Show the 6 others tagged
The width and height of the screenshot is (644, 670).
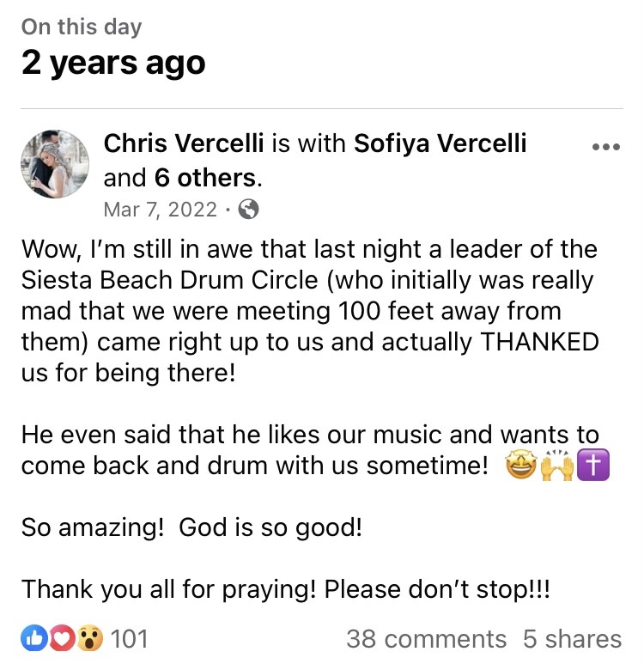205,178
